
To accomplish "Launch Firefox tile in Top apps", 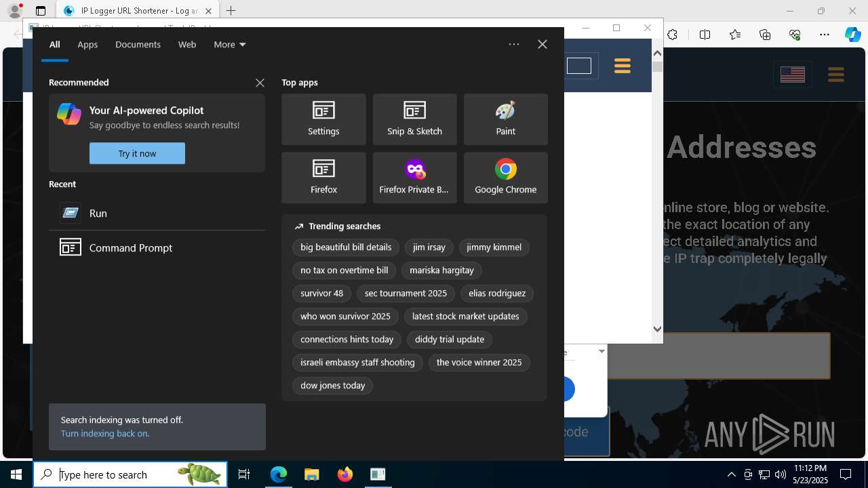I will 323,178.
